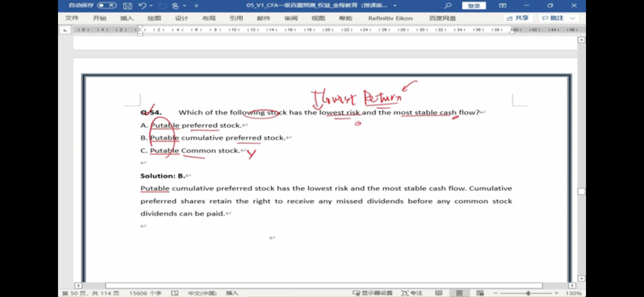
Task: Open Customize Quick Access Toolbar dropdown
Action: [196, 6]
